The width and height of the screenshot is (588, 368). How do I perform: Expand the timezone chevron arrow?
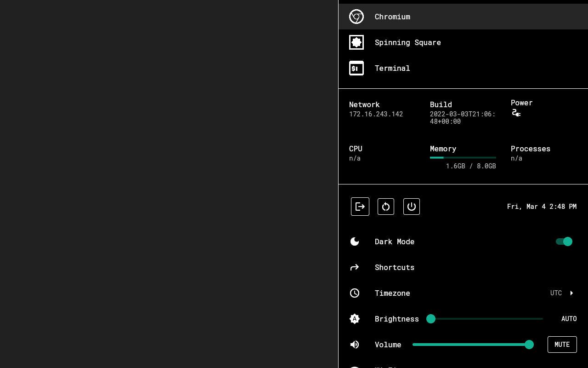(571, 293)
